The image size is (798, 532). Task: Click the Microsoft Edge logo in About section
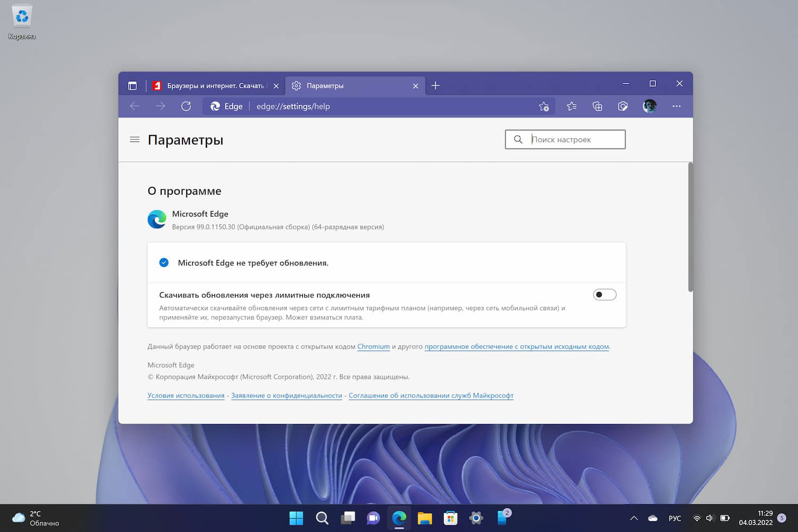click(x=157, y=219)
